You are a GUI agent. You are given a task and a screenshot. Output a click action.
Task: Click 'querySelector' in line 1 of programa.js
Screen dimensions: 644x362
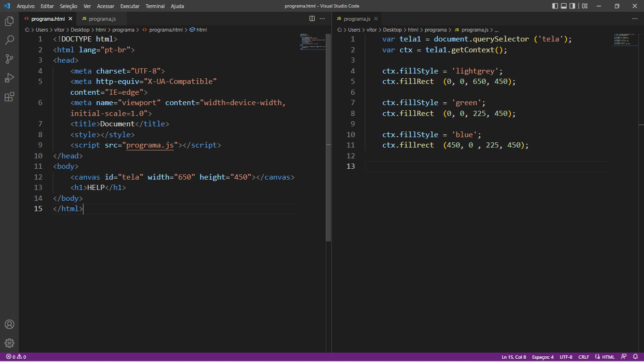501,39
